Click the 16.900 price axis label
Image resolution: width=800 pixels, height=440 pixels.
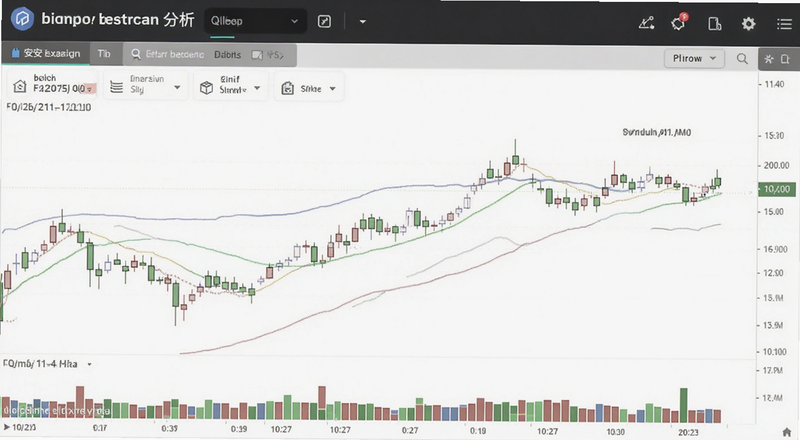click(776, 249)
